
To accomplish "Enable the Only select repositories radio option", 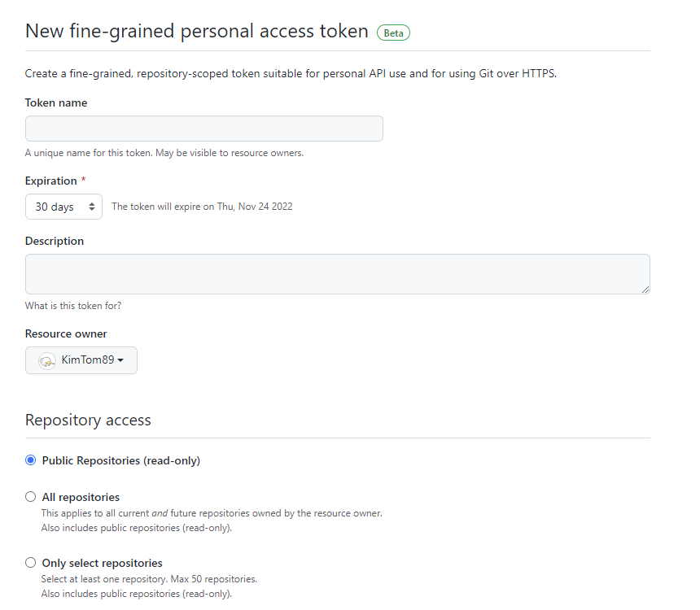I will (x=31, y=563).
